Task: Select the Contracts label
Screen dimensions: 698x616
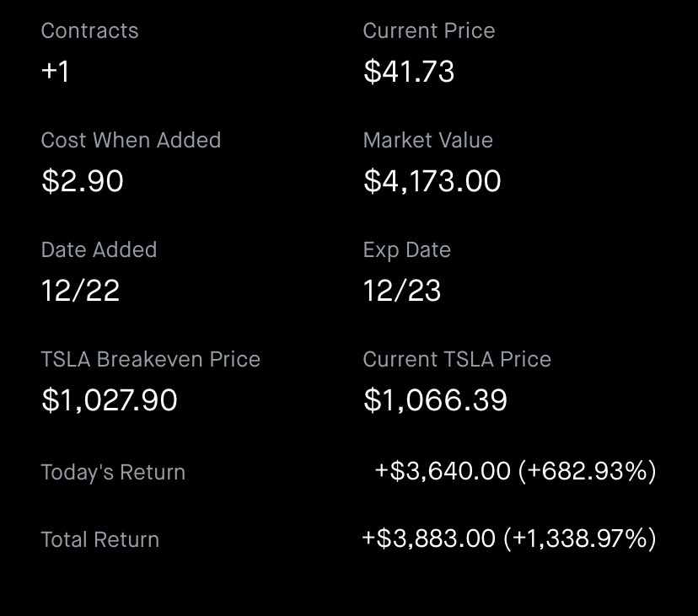Action: tap(90, 30)
